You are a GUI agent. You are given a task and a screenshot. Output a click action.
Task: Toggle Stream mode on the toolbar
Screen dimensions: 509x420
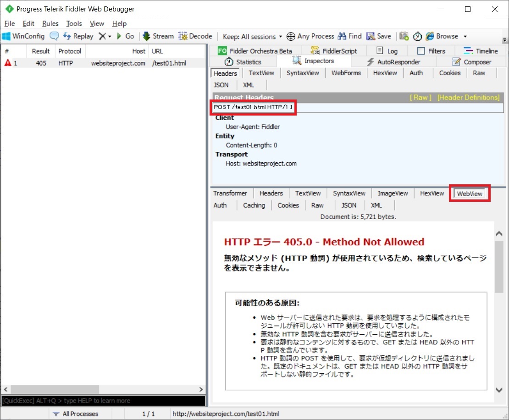(x=158, y=36)
